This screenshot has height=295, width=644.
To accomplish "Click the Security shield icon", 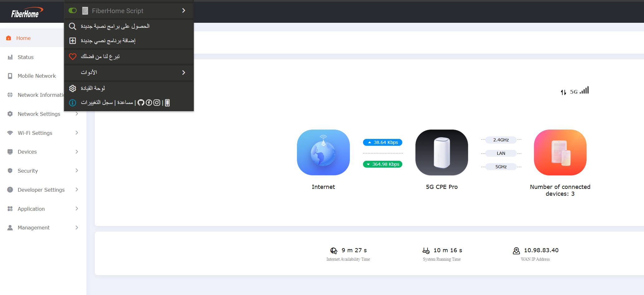I will click(10, 171).
